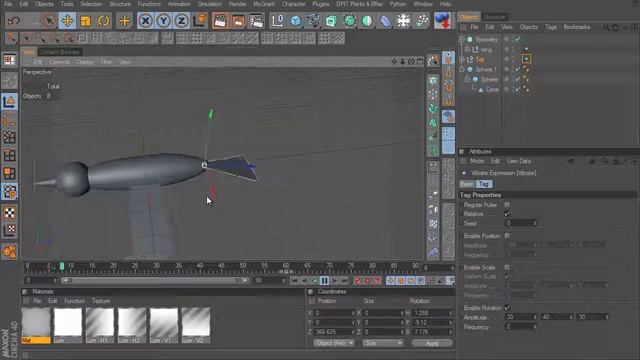Screen dimensions: 640x360
Task: Click the record keyframe red button
Action: pyautogui.click(x=357, y=281)
